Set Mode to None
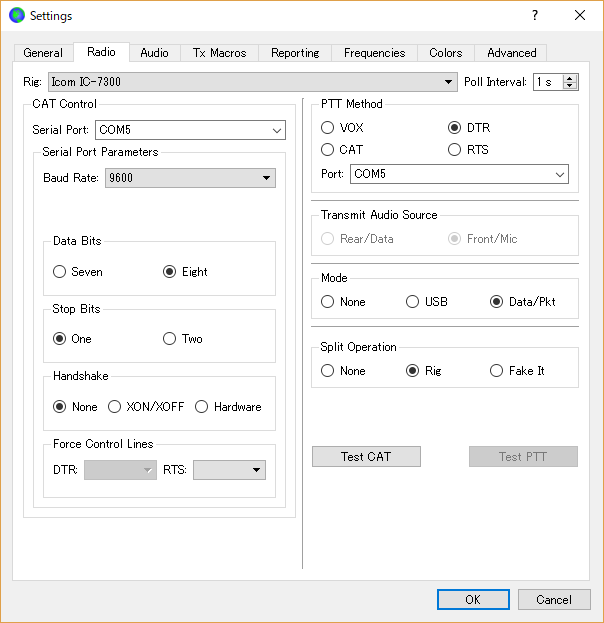The image size is (604, 623). coord(343,302)
